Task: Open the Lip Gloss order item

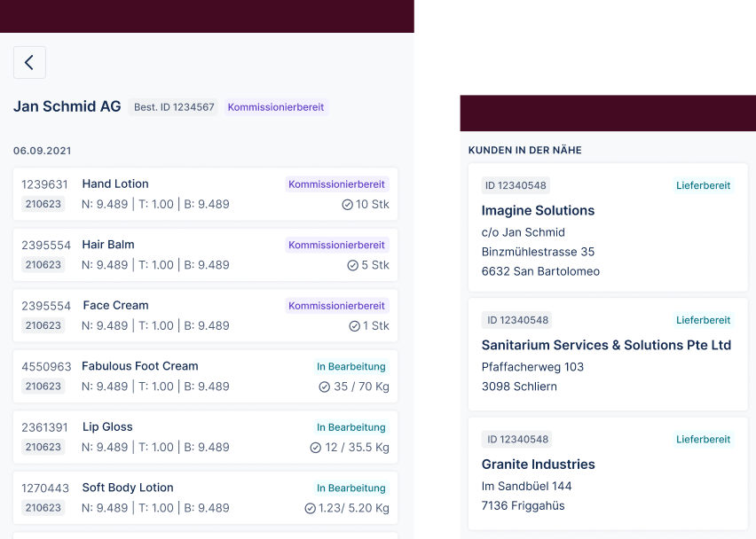Action: coord(205,437)
